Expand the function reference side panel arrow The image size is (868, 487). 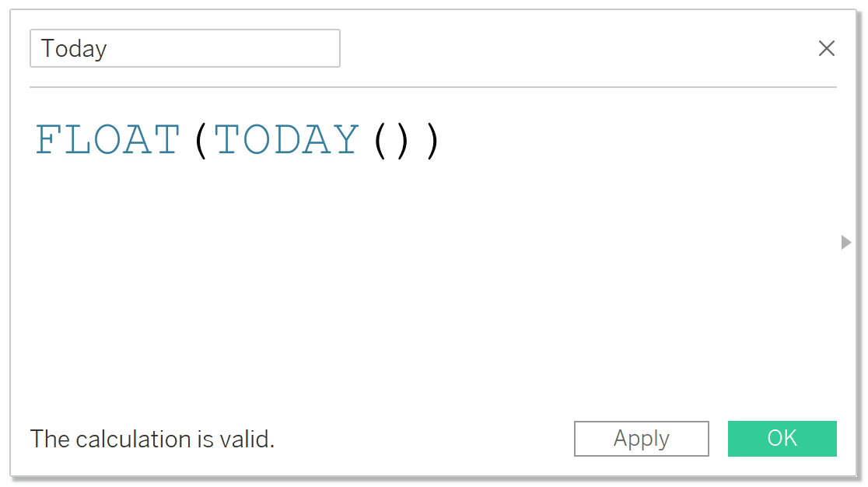(846, 242)
